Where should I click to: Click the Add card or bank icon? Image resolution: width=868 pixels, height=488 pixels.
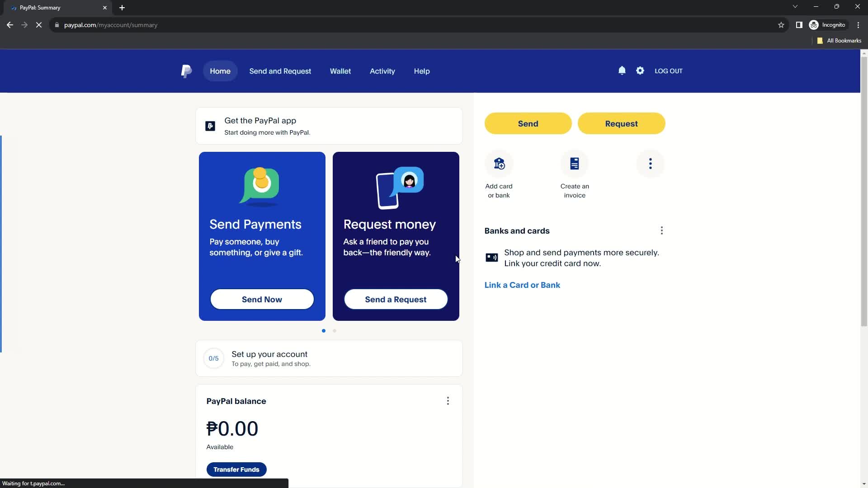(x=499, y=164)
